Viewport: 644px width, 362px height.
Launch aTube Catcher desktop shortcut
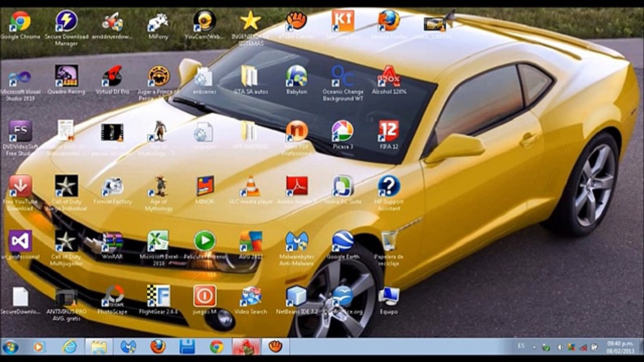pos(297,21)
